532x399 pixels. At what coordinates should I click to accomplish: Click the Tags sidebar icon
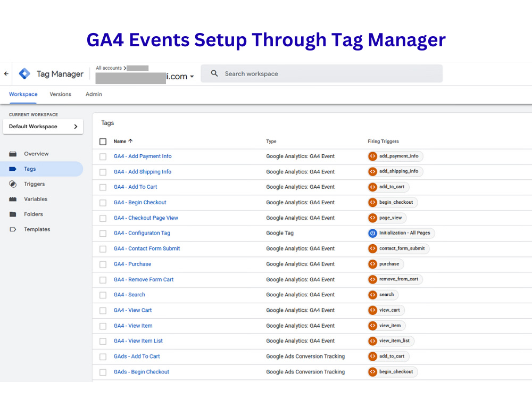pyautogui.click(x=13, y=169)
